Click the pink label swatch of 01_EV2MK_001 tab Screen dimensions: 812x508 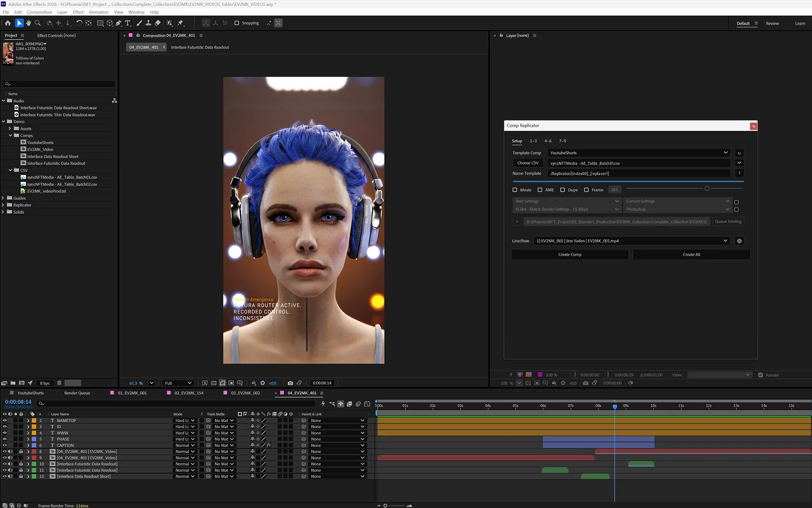(112, 393)
